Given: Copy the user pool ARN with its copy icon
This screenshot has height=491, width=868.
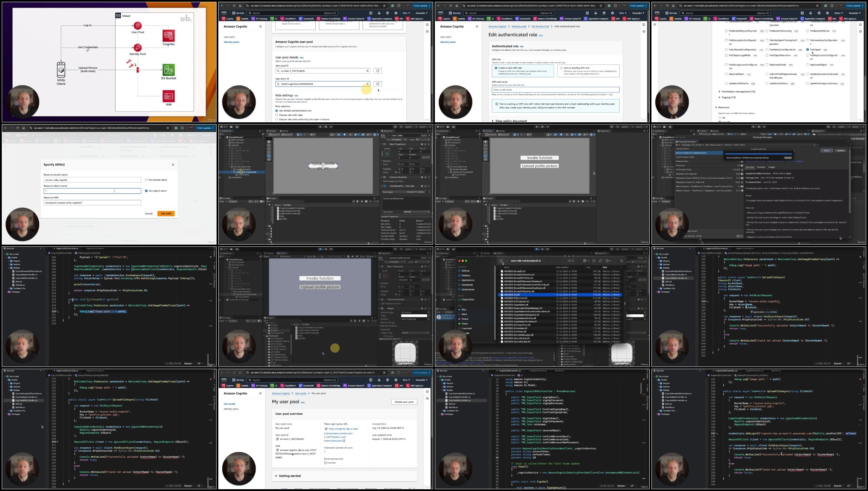Looking at the screenshot, I should 277,450.
